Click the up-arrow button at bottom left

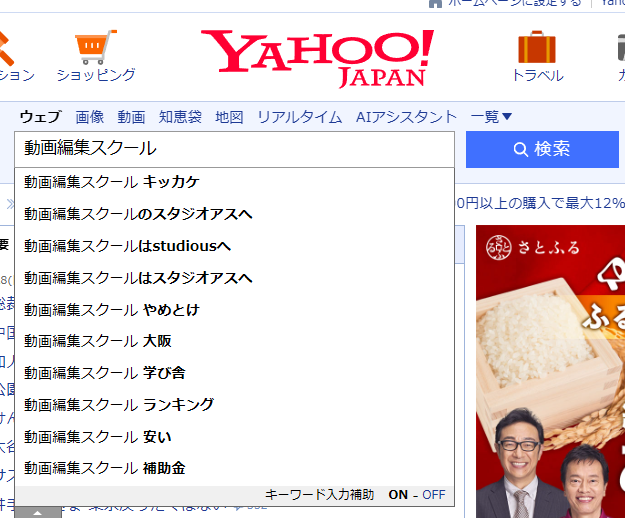[x=38, y=512]
